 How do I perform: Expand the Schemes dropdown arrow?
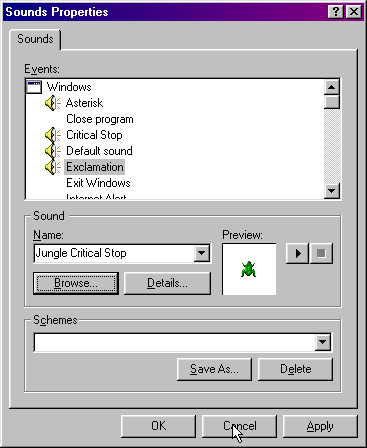point(323,342)
